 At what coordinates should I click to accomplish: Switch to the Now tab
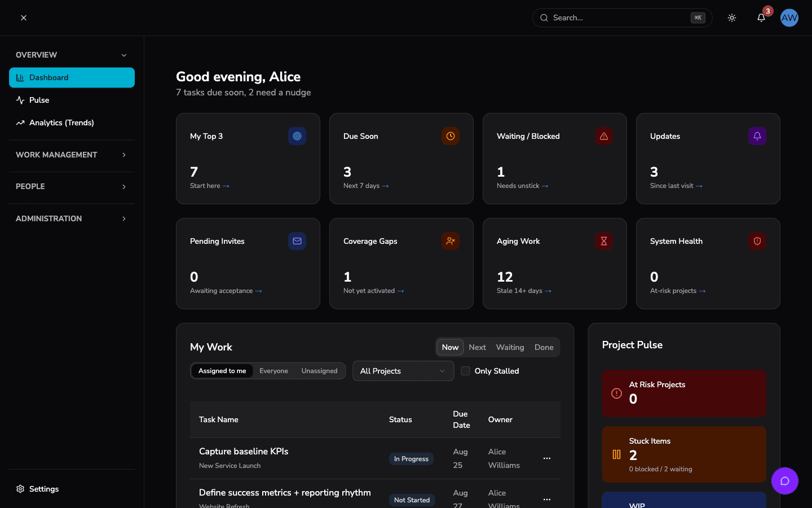450,347
